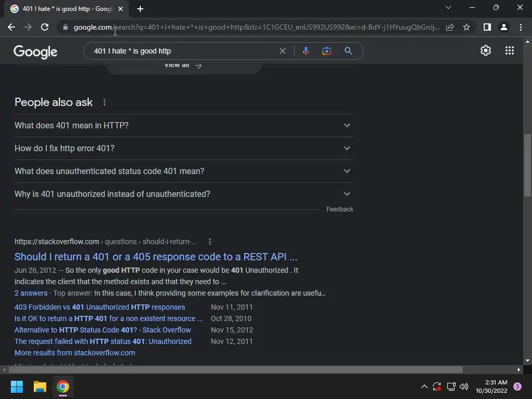
Task: Open the Windows Start menu
Action: click(17, 387)
